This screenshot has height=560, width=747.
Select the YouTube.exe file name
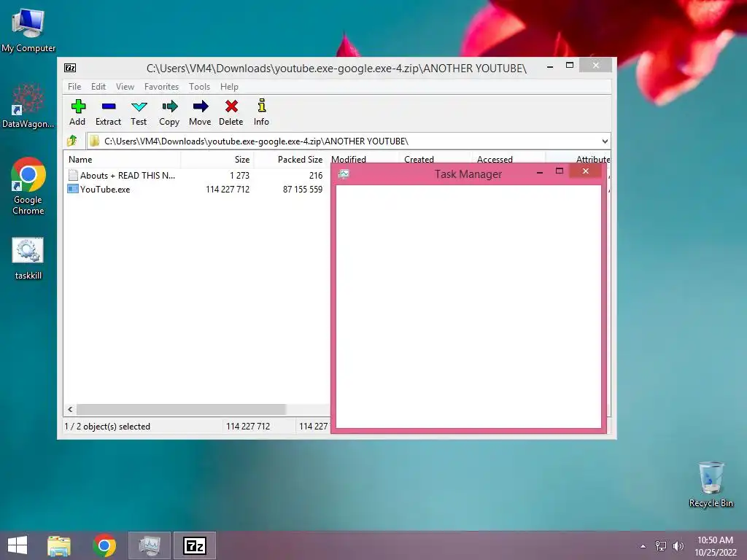[105, 189]
